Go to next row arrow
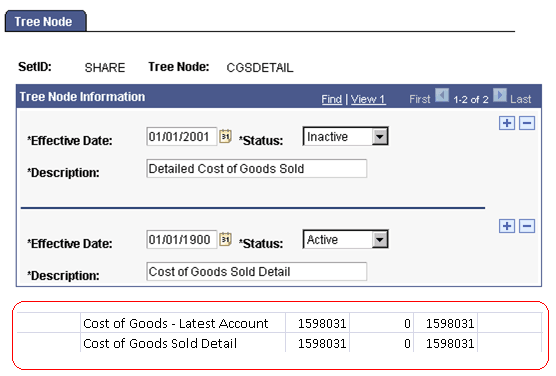This screenshot has width=556, height=376. (500, 95)
